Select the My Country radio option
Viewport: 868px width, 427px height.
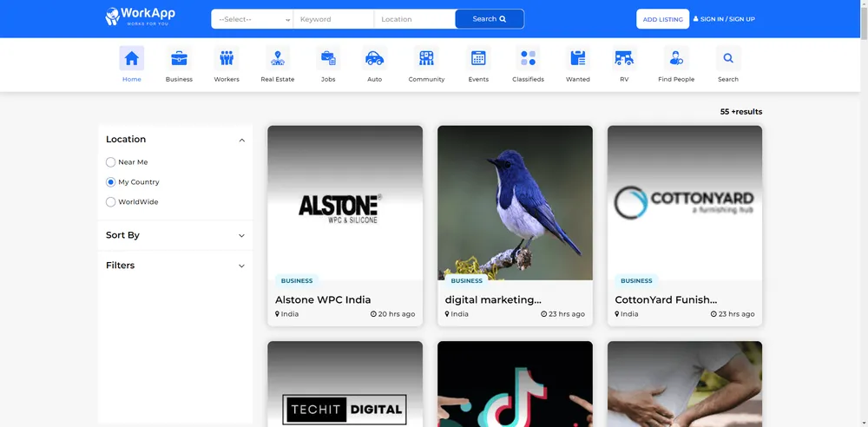(x=111, y=182)
